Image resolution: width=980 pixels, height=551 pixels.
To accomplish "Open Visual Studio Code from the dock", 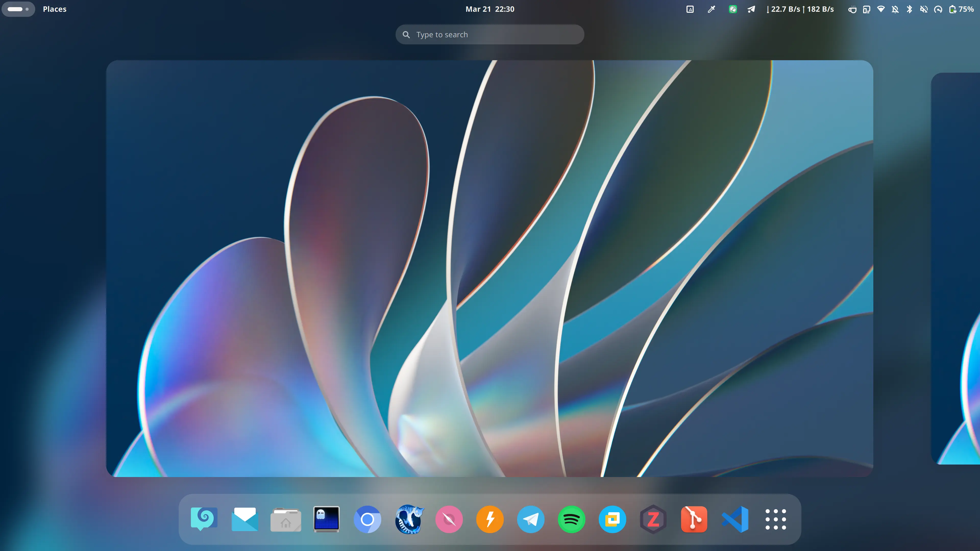I will [x=735, y=519].
